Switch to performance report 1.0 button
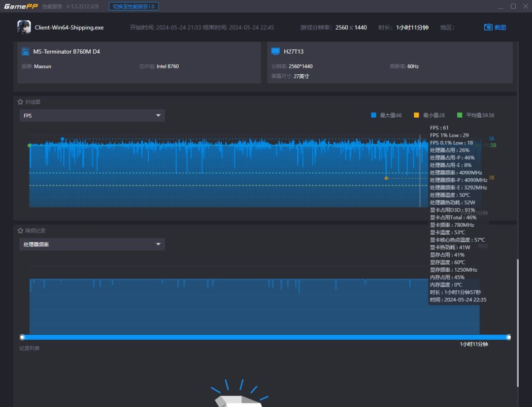Screen dimensions: 532x407 (133, 6)
